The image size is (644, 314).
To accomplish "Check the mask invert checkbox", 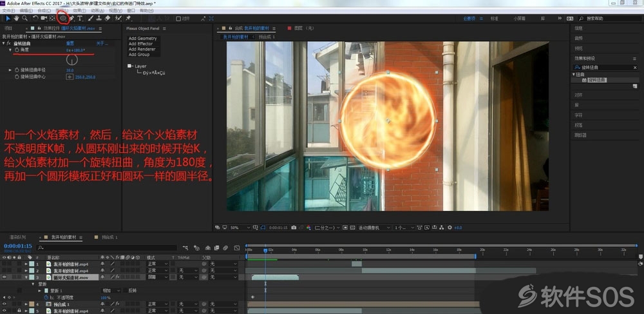I will 126,291.
